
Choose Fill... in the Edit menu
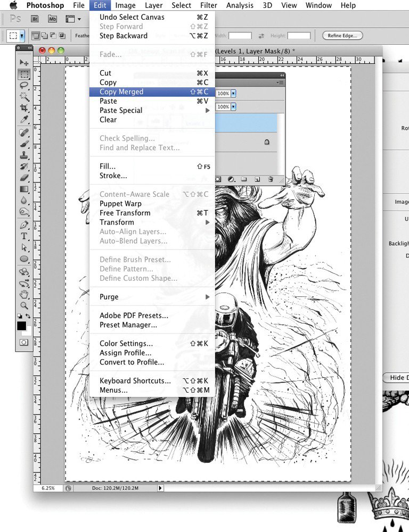[152, 166]
